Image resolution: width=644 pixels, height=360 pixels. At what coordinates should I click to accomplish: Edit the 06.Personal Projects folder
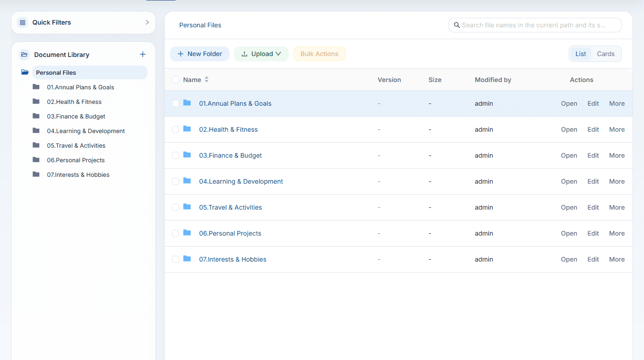593,233
